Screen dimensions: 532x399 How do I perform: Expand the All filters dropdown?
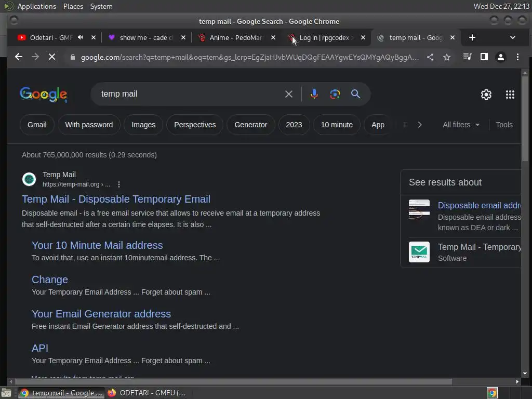[x=461, y=125]
